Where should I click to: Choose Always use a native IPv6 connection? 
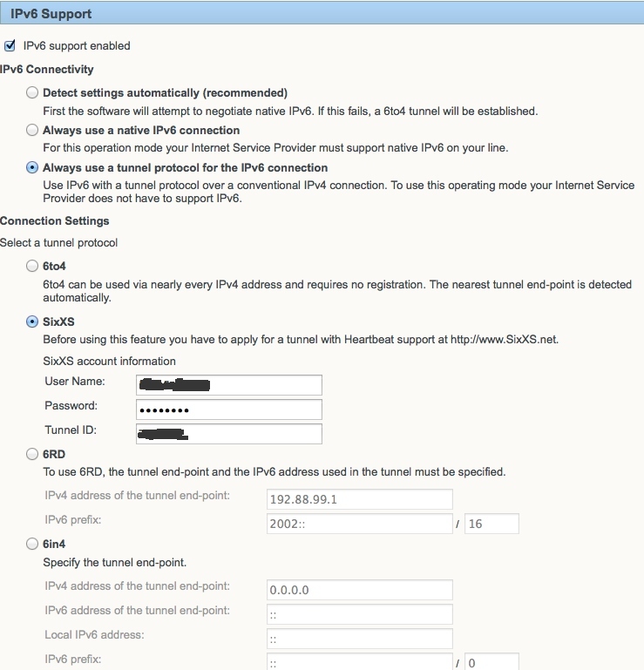pyautogui.click(x=32, y=130)
